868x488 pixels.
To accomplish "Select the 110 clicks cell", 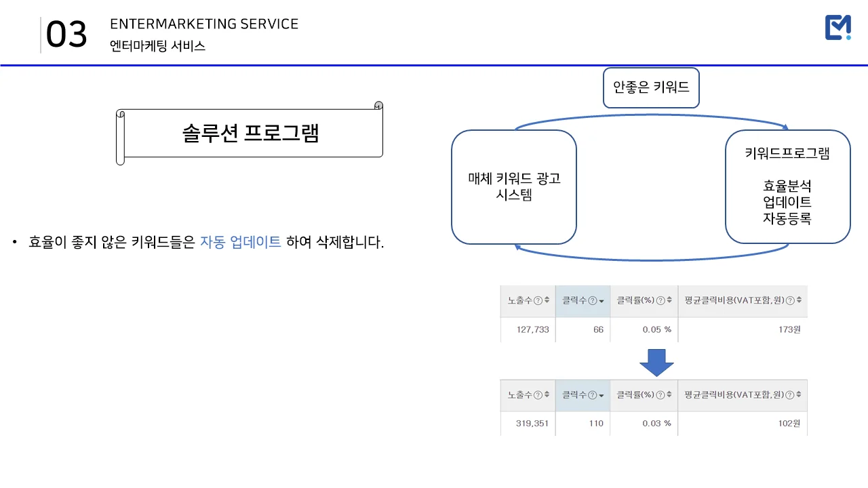I will (583, 424).
